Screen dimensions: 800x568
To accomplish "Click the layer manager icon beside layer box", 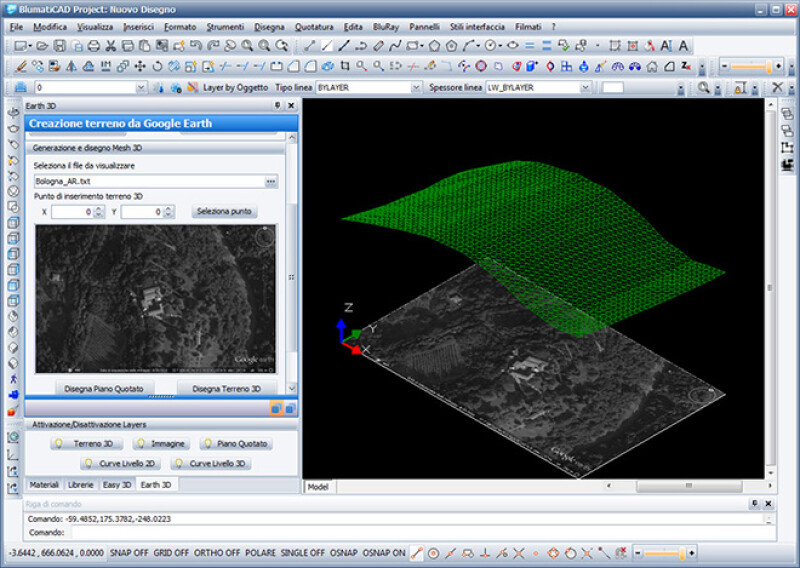I will [x=20, y=88].
